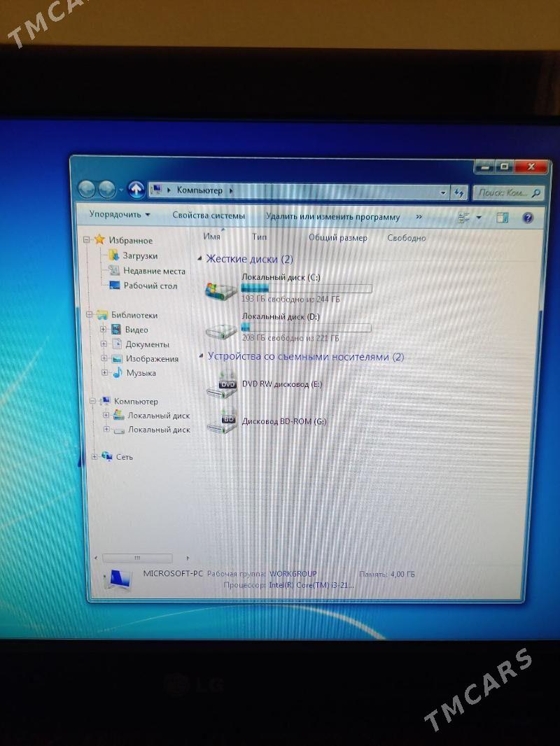Viewport: 560px width, 746px height.
Task: Open the change view dropdown arrow
Action: click(x=479, y=218)
